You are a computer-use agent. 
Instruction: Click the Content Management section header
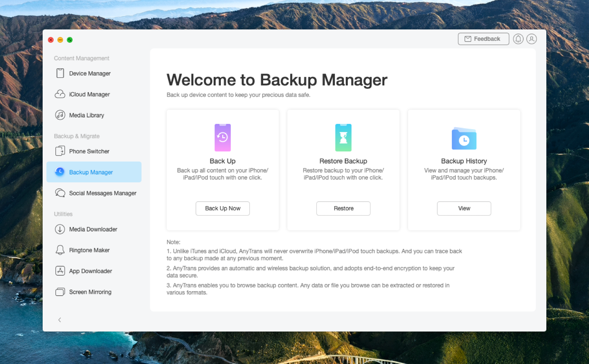(82, 58)
